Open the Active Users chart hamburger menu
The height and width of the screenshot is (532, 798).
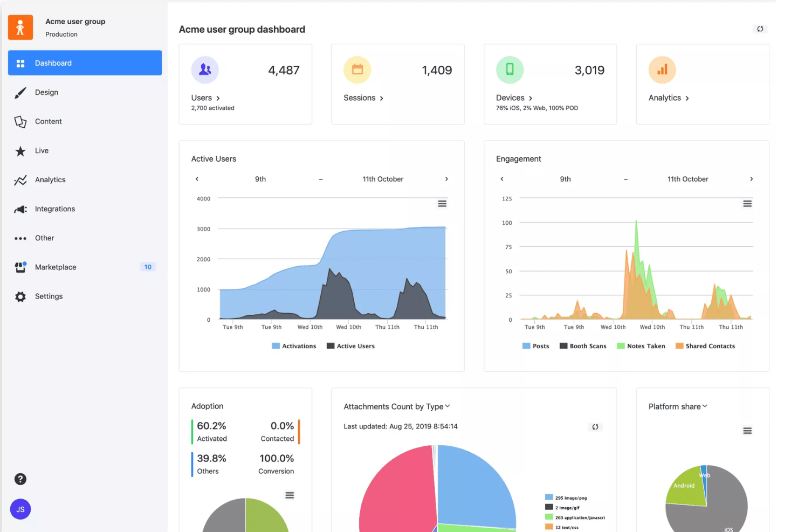442,204
